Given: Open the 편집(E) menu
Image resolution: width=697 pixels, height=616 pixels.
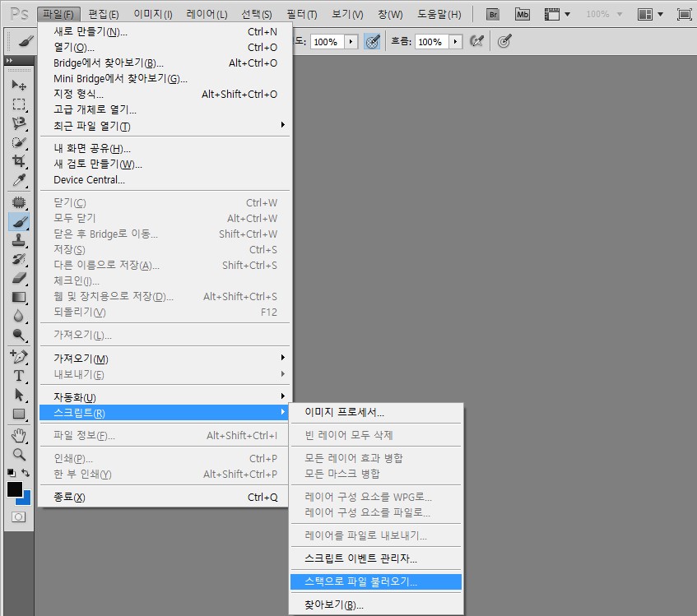Looking at the screenshot, I should [x=104, y=14].
